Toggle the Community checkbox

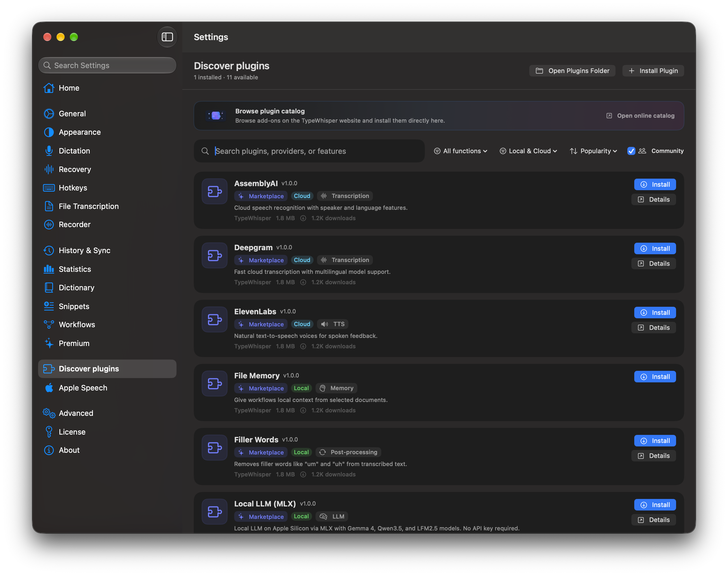click(x=631, y=151)
